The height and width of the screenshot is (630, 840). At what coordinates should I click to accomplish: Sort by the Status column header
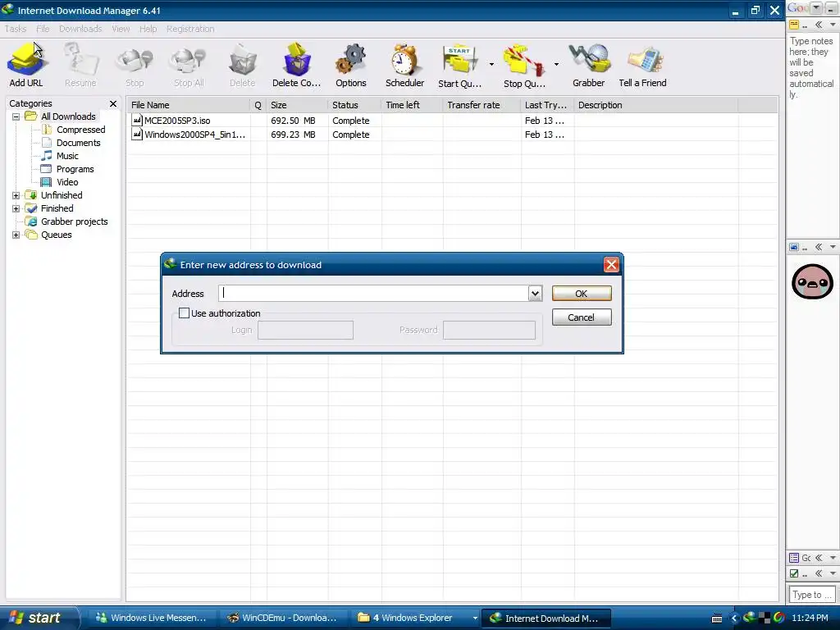point(354,105)
